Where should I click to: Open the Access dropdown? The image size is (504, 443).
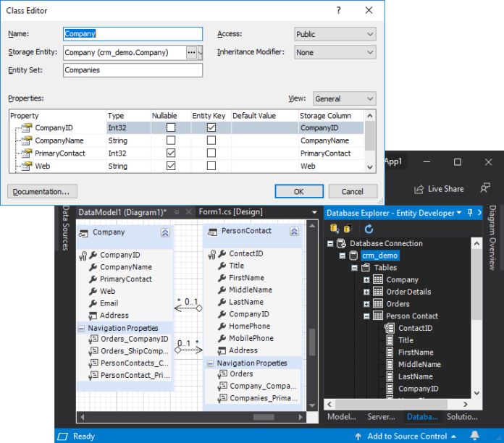[335, 34]
